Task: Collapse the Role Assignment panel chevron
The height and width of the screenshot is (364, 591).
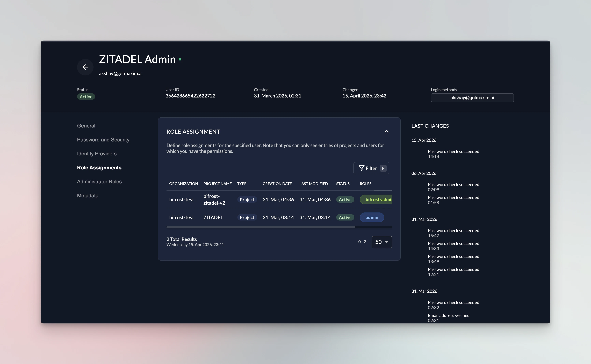Action: coord(386,131)
